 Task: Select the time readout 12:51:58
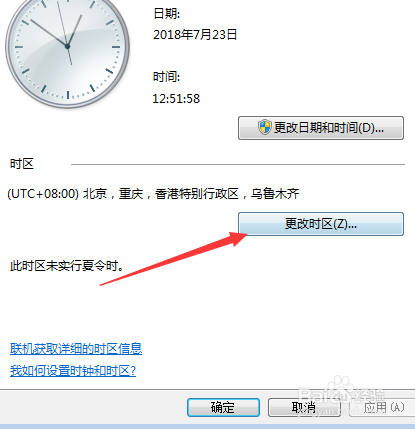176,99
